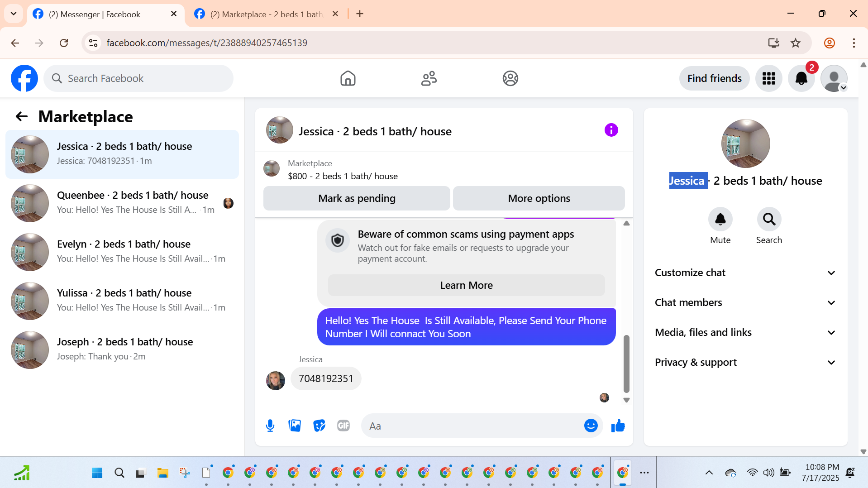
Task: Send a thumbs-up like
Action: click(618, 426)
